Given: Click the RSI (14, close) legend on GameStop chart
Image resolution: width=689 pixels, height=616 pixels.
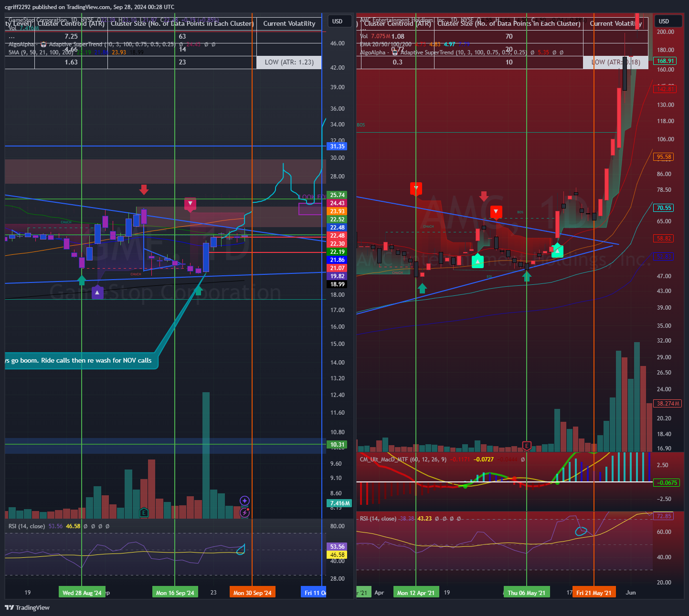Looking at the screenshot, I should tap(27, 526).
